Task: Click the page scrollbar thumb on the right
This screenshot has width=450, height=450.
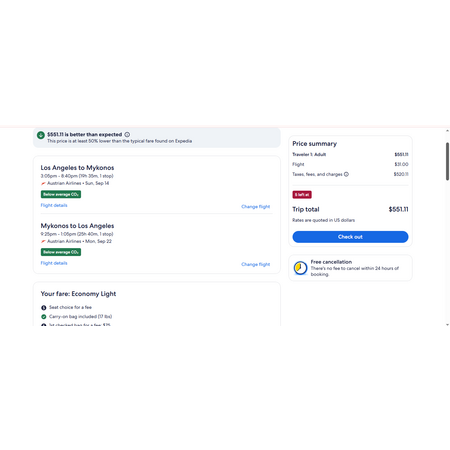Action: tap(447, 161)
